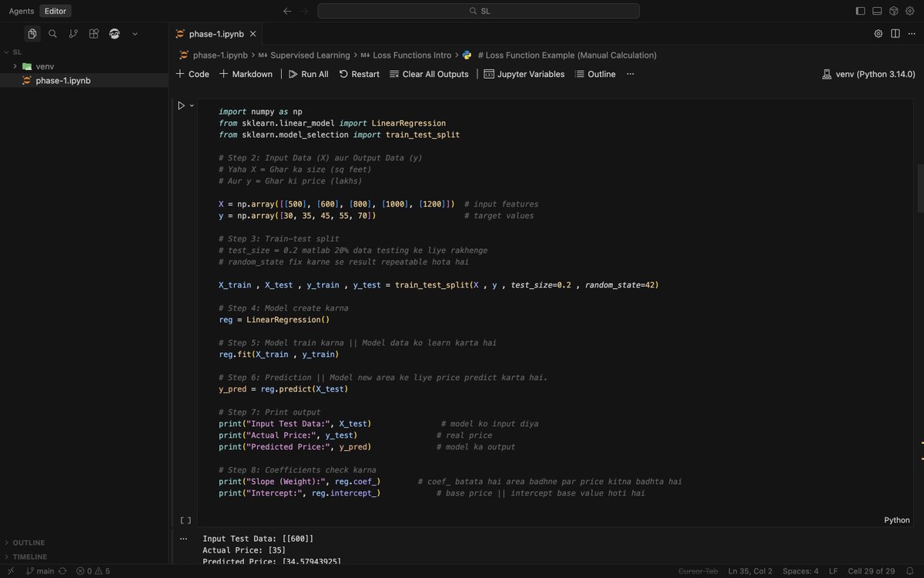
Task: Synchronize changes with sync icon
Action: [x=62, y=571]
